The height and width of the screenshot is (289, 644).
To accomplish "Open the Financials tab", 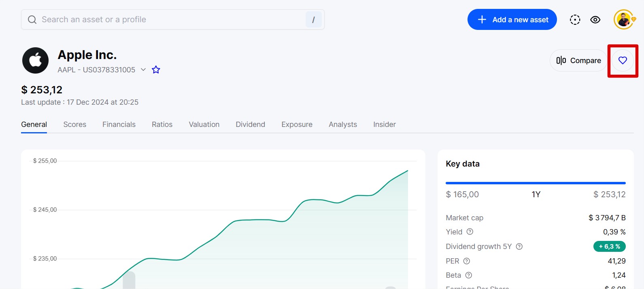I will click(x=119, y=124).
